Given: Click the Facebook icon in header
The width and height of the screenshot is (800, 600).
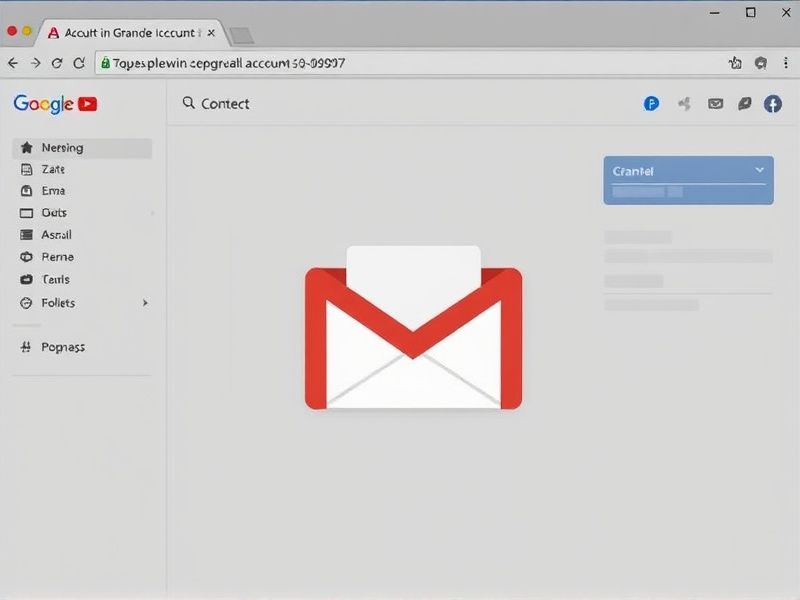Looking at the screenshot, I should 773,104.
